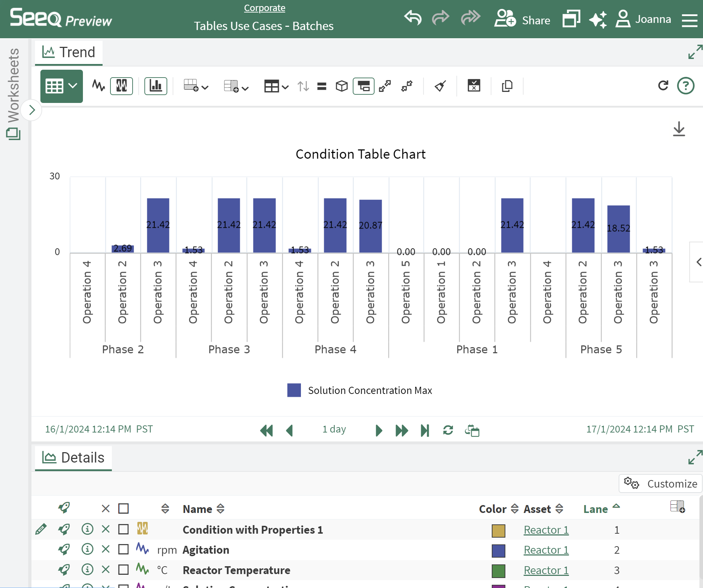Sort Details by Lane column
The width and height of the screenshot is (703, 588).
pyautogui.click(x=601, y=509)
